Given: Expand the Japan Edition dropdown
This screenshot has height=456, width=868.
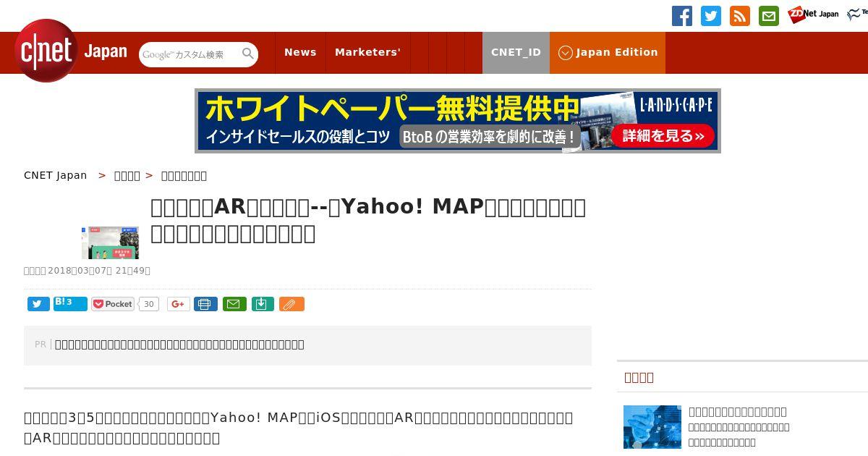Looking at the screenshot, I should pyautogui.click(x=608, y=52).
